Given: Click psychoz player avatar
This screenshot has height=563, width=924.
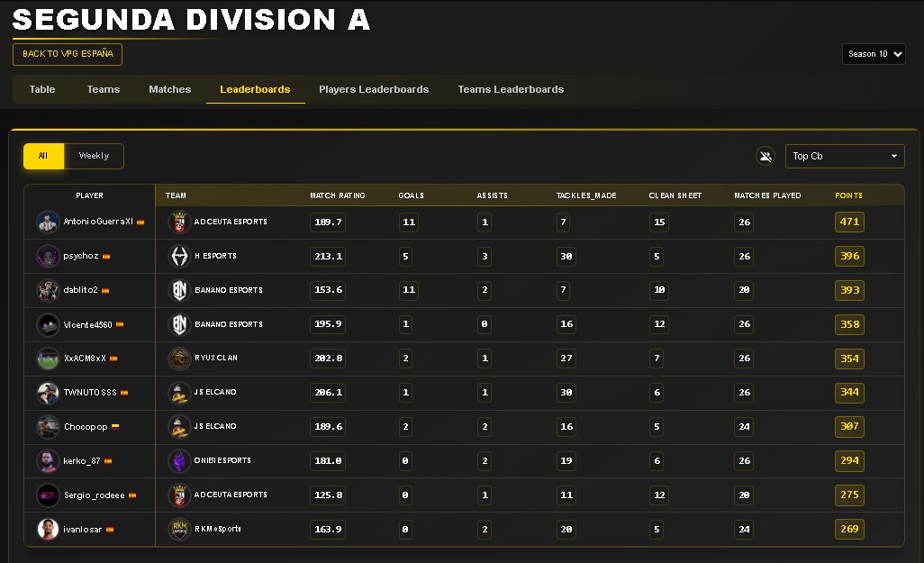Looking at the screenshot, I should [x=48, y=257].
